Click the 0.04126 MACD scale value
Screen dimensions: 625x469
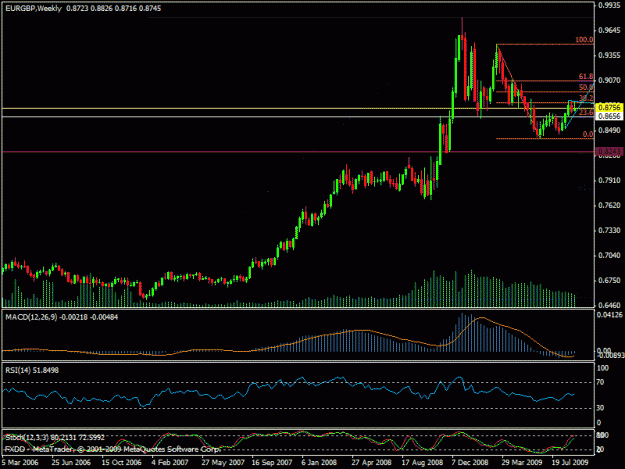(609, 315)
